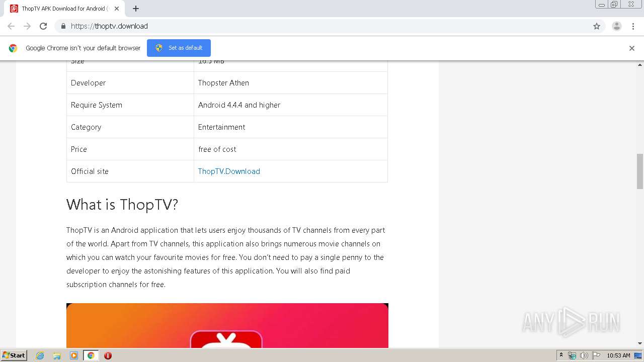
Task: Click Google Chrome isn't your default browser text
Action: click(x=83, y=48)
